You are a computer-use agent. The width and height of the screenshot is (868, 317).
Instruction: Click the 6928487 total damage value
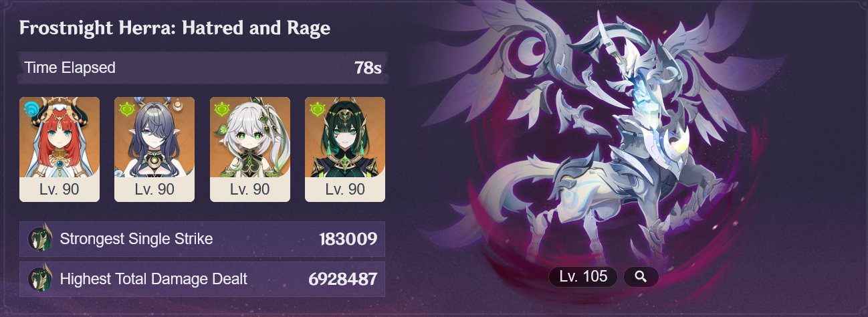click(343, 280)
